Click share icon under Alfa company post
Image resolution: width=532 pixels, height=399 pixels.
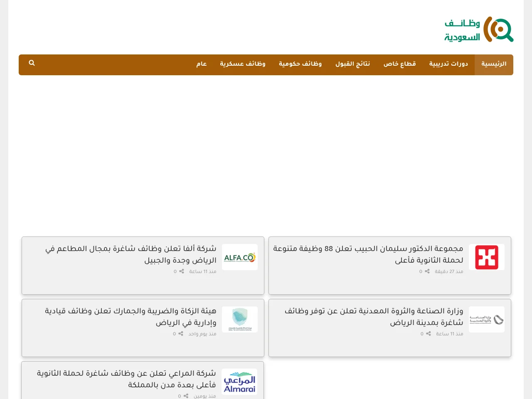pos(182,271)
